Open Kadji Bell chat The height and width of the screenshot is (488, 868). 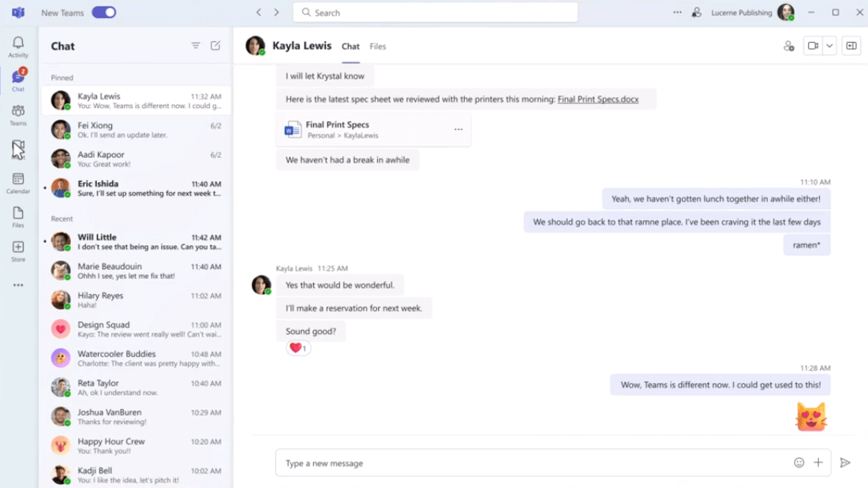[x=137, y=475]
